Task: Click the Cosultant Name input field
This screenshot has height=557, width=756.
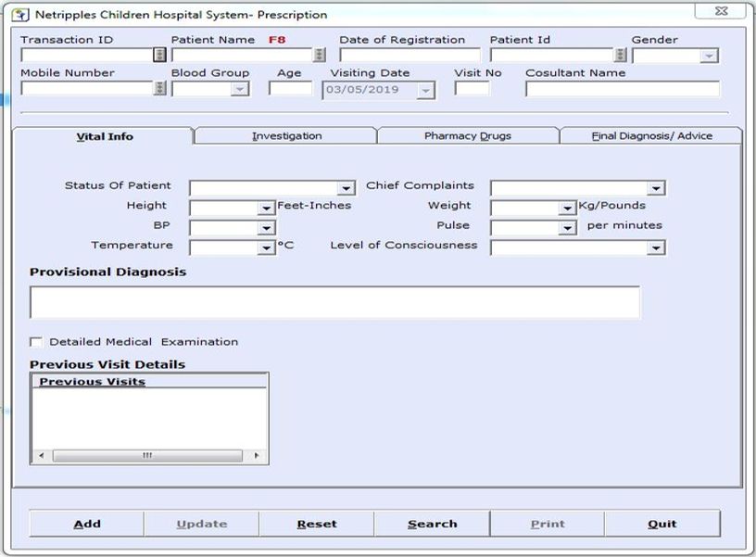Action: 623,89
